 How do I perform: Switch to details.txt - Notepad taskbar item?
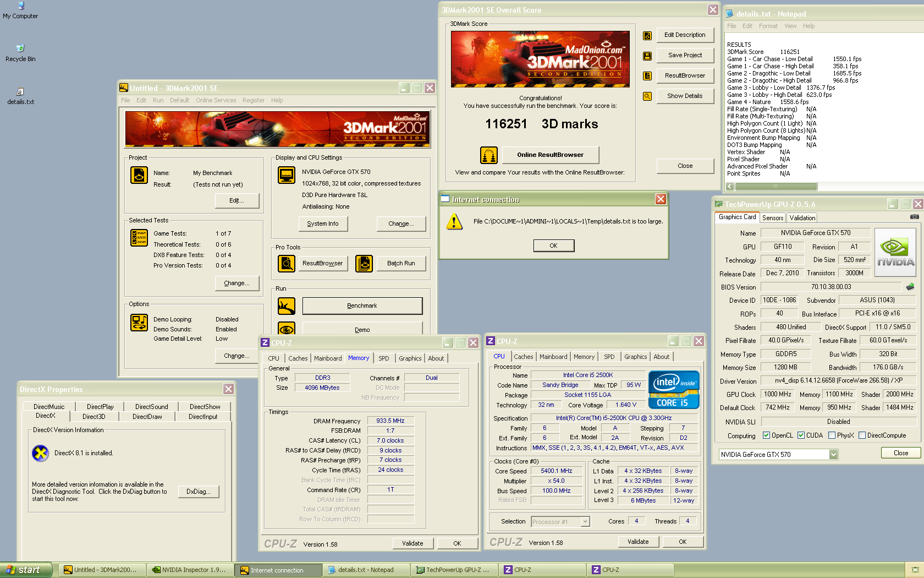point(365,570)
